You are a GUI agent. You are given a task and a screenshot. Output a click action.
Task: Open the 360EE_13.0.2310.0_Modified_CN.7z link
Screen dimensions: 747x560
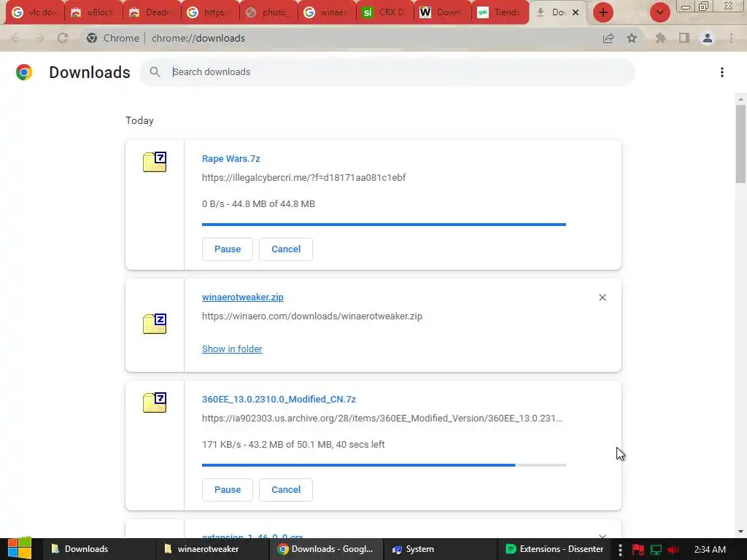pos(279,400)
